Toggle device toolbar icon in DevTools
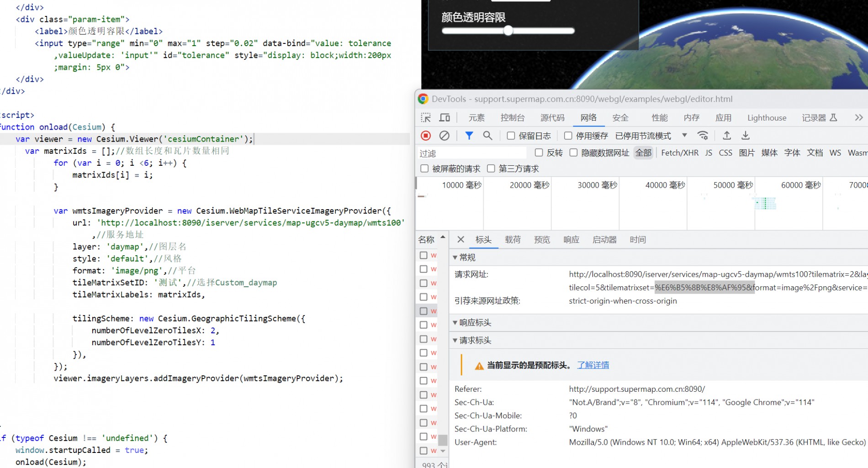This screenshot has width=868, height=468. pos(445,118)
